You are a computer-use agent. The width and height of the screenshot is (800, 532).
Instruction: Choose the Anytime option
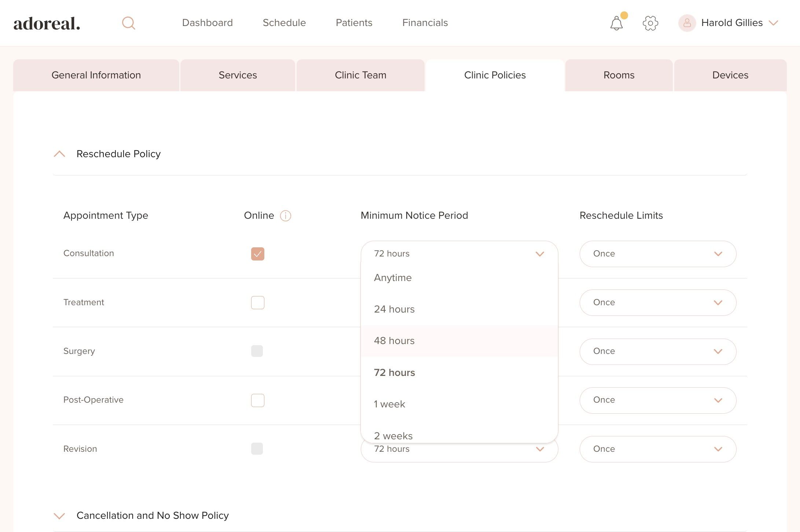click(x=393, y=278)
